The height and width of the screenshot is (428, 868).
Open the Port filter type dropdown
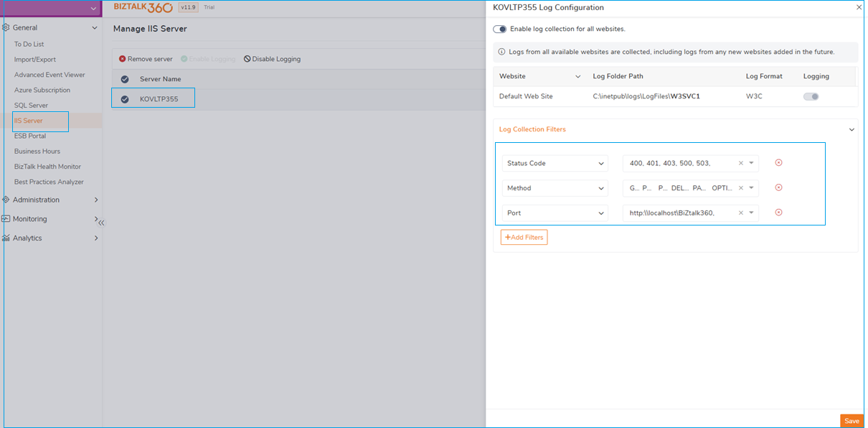click(555, 213)
